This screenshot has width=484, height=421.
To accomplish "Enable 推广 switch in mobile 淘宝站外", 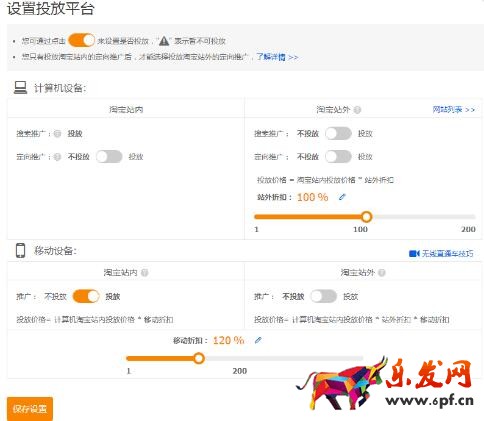I will 323,296.
